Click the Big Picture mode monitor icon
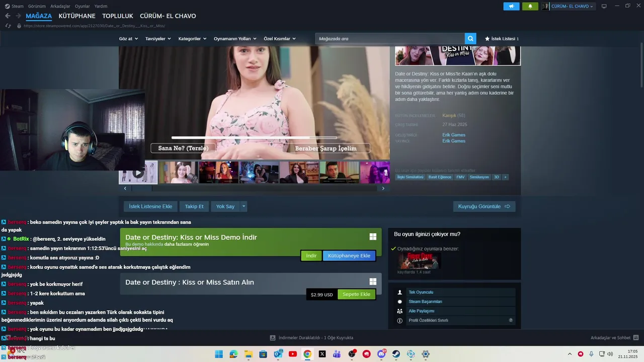Screen dimensions: 644x362 tap(604, 6)
